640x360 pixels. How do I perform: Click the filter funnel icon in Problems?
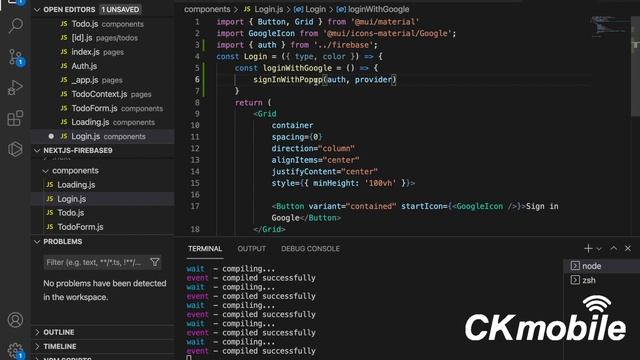click(155, 262)
